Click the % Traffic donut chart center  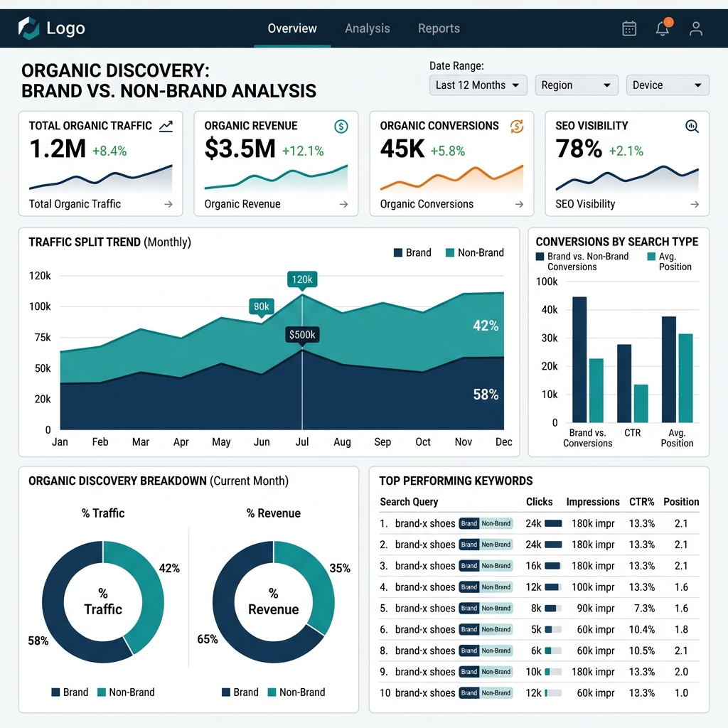[x=103, y=601]
